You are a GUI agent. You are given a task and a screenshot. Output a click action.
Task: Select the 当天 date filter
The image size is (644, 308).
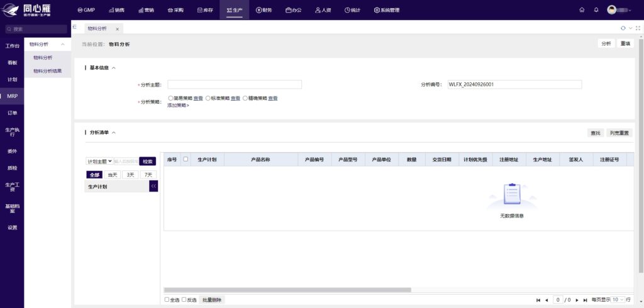113,175
